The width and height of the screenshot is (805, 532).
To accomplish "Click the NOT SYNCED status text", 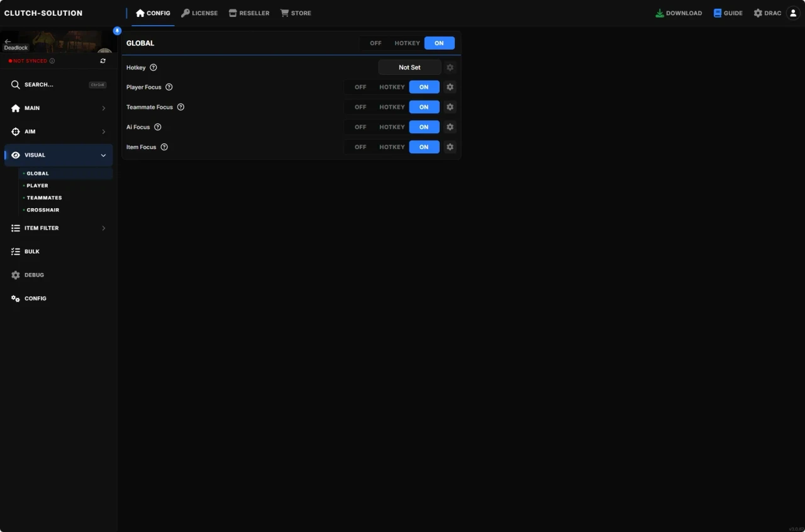I will (x=30, y=61).
